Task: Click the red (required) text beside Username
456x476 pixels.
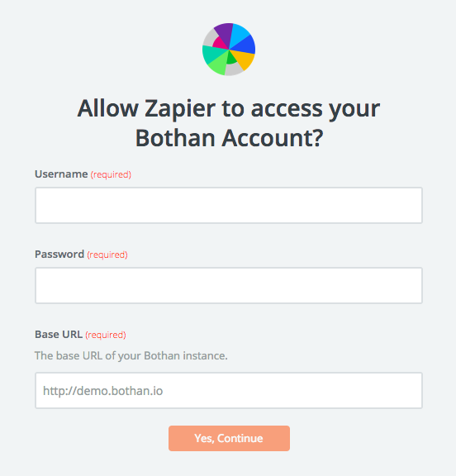Action: point(111,174)
